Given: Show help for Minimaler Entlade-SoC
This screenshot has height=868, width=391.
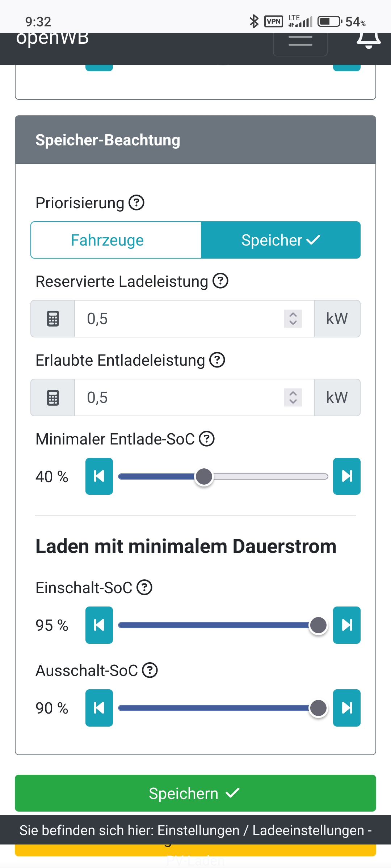Looking at the screenshot, I should click(x=207, y=439).
